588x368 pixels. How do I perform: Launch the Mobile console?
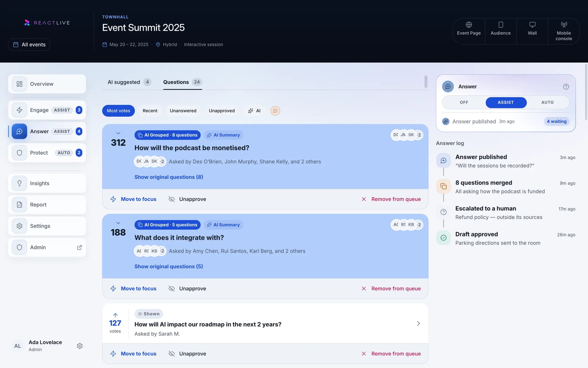coord(564,31)
